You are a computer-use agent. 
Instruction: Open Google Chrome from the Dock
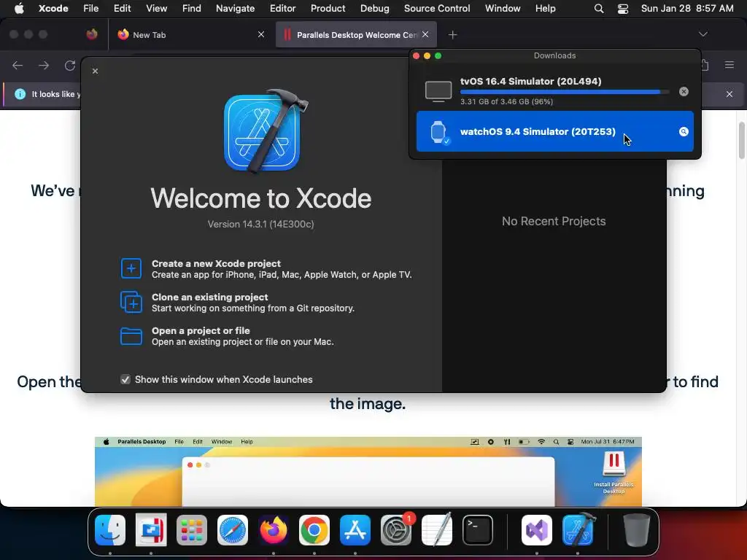(314, 530)
